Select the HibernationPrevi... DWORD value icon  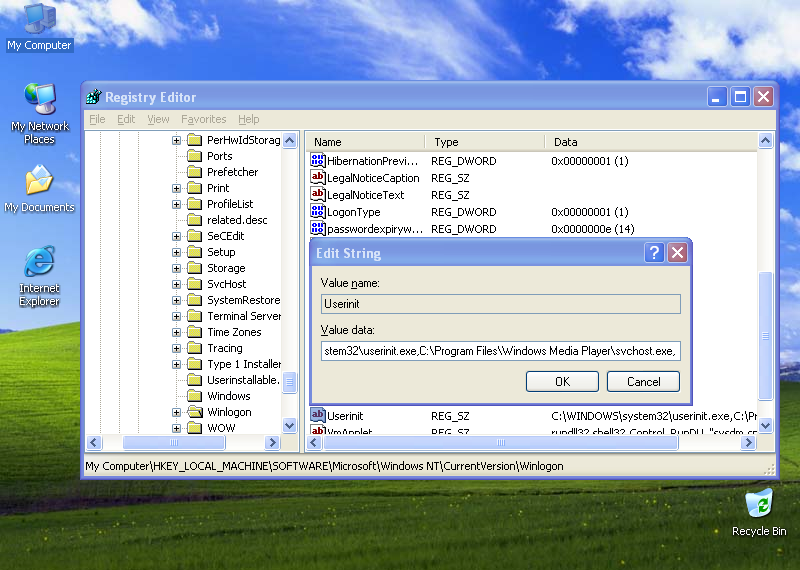(x=317, y=160)
